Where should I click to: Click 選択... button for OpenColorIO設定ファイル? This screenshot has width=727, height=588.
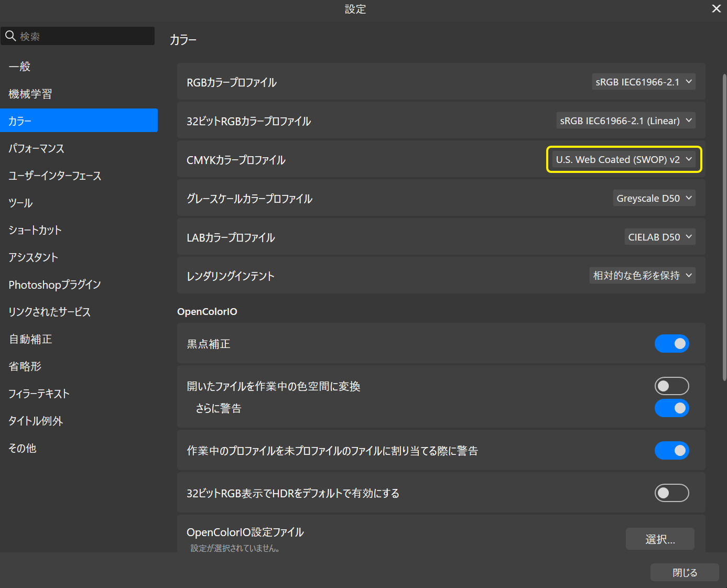point(660,539)
